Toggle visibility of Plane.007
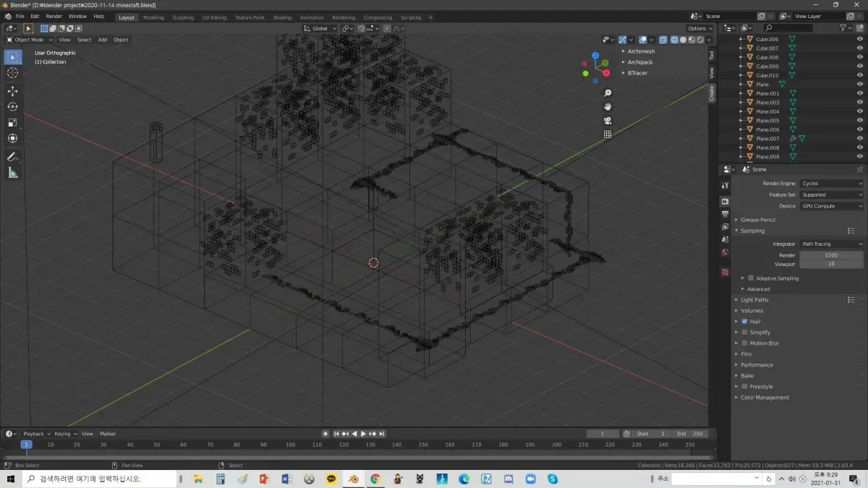 859,138
